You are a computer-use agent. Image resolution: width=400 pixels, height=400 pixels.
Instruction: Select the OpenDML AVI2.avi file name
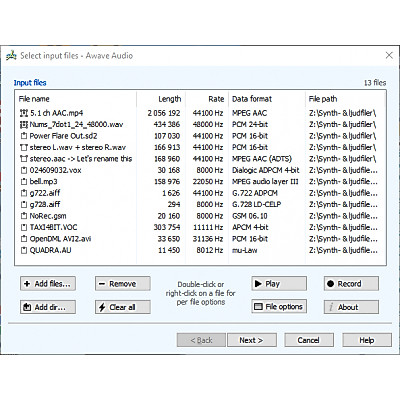tap(60, 239)
